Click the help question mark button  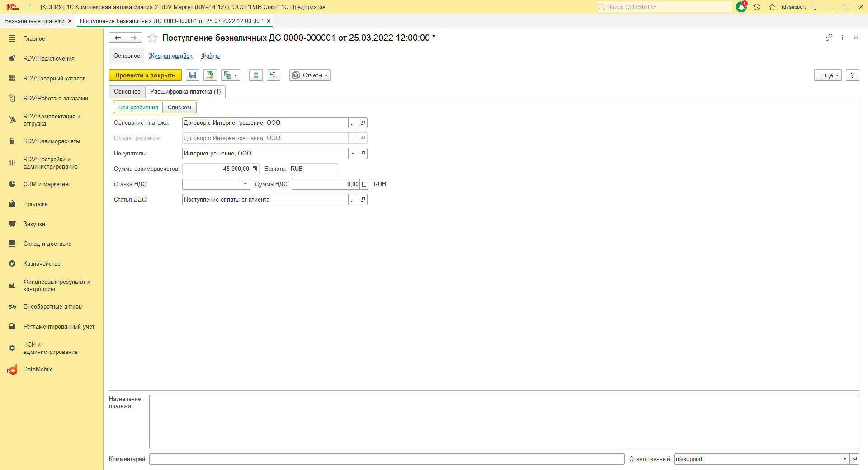[853, 75]
